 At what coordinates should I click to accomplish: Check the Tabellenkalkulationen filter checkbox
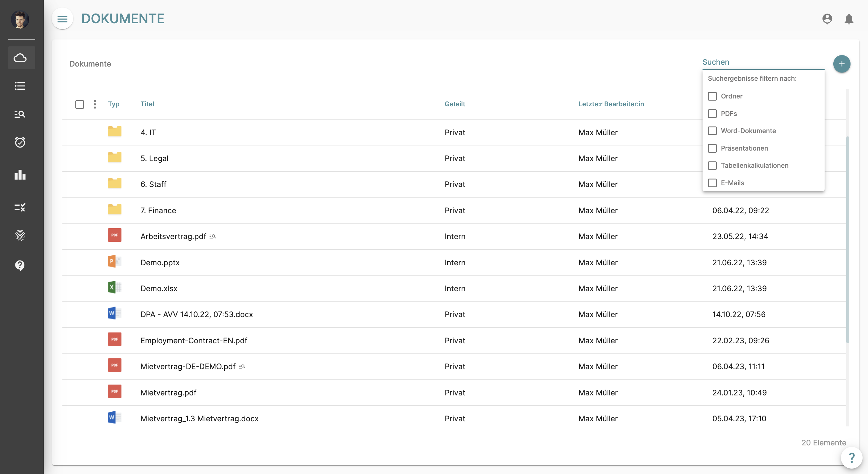coord(712,166)
